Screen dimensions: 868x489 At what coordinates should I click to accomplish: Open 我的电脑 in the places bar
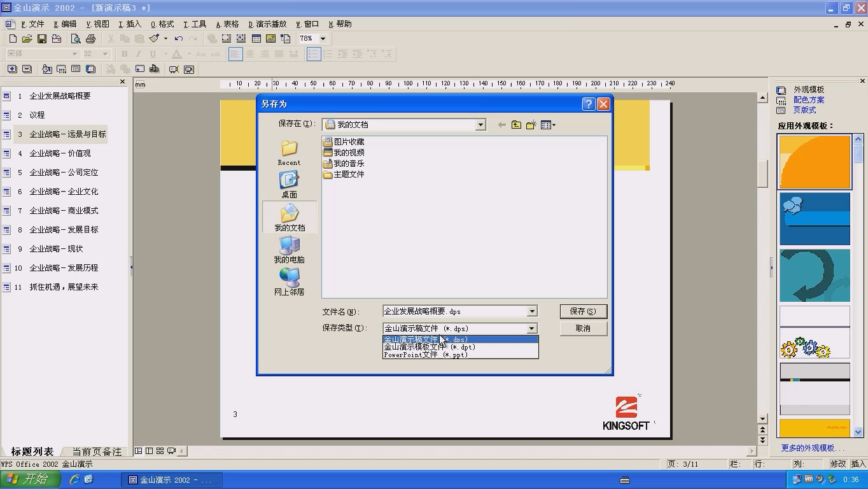pyautogui.click(x=289, y=250)
